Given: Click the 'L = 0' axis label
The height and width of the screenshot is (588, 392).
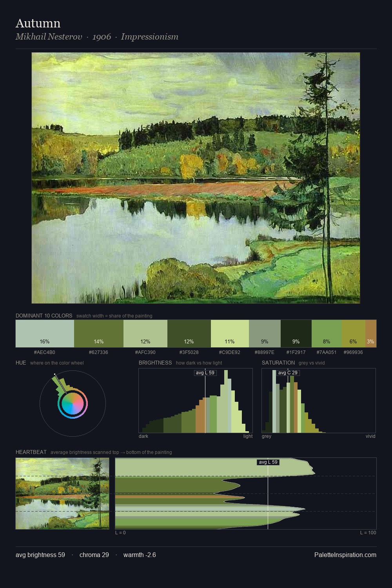Looking at the screenshot, I should [x=120, y=532].
